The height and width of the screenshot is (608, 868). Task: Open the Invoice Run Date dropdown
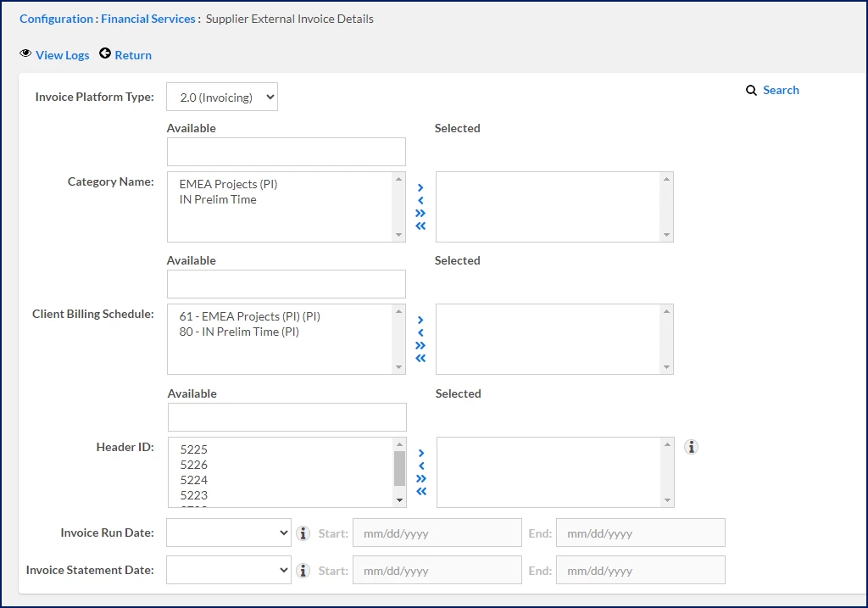[229, 533]
